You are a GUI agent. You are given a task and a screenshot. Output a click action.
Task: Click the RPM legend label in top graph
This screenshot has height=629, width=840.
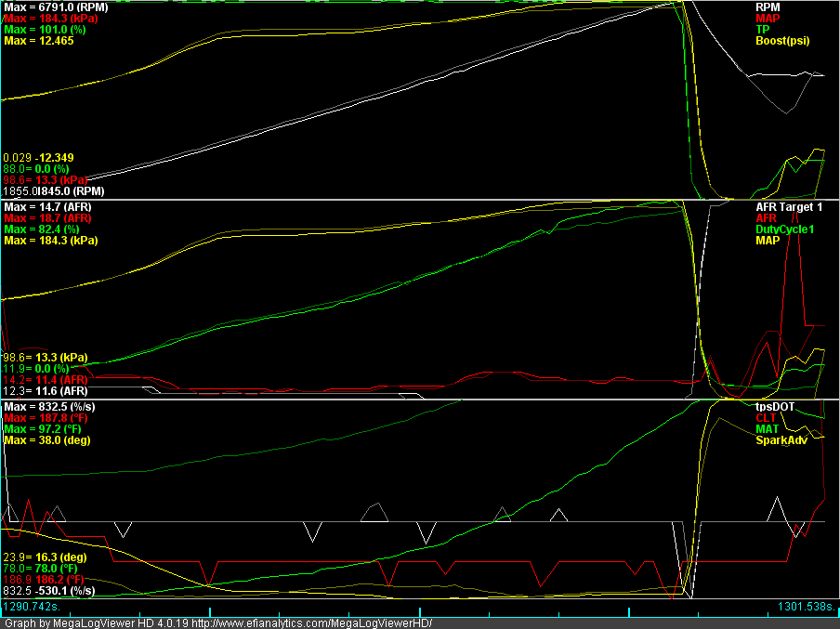point(768,7)
